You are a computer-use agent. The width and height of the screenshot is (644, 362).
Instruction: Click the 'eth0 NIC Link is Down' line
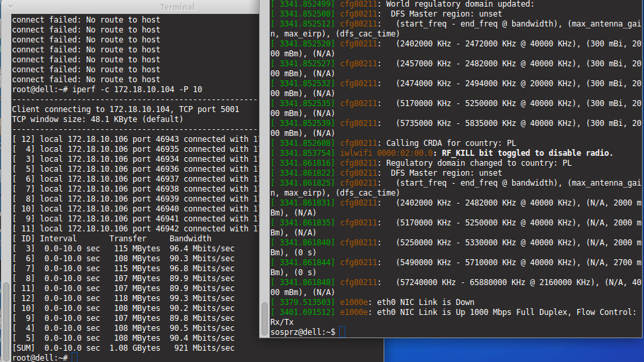click(372, 302)
